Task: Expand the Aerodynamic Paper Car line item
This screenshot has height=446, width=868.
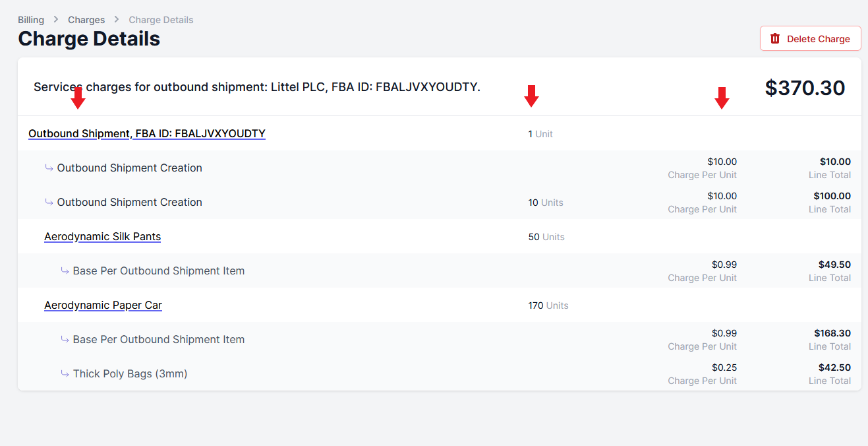Action: point(103,305)
